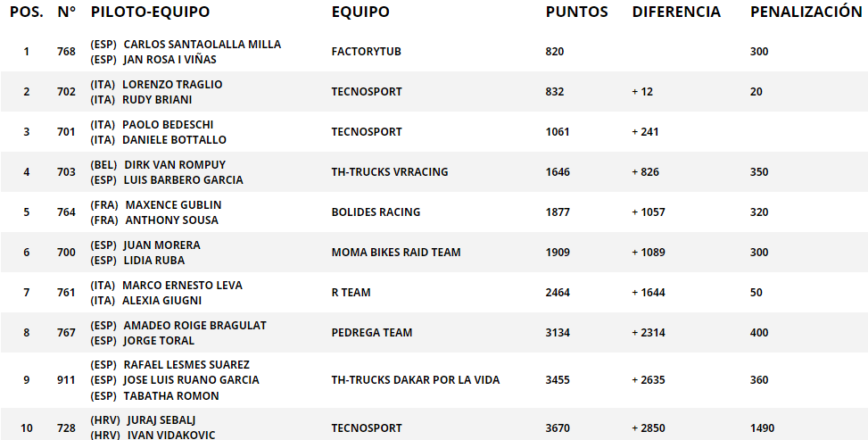This screenshot has width=868, height=440.
Task: Click the MOMA BIKES RAID TEAM entry
Action: pyautogui.click(x=396, y=253)
